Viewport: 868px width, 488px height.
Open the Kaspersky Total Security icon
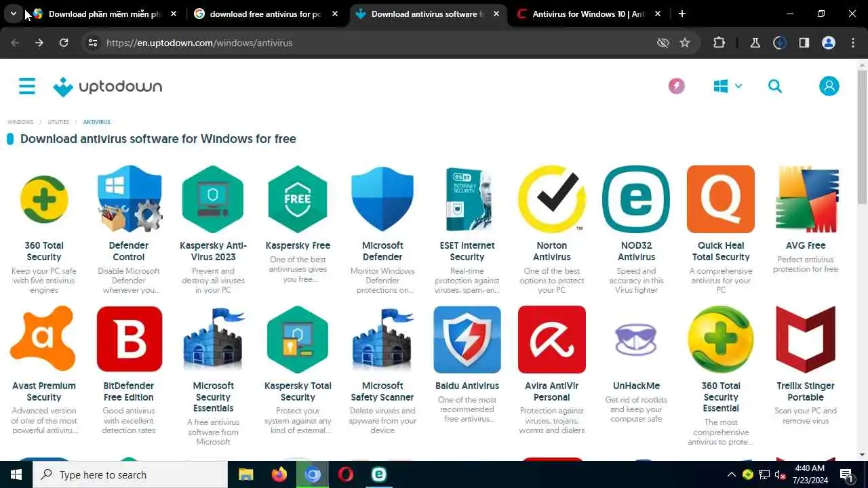[x=298, y=339]
